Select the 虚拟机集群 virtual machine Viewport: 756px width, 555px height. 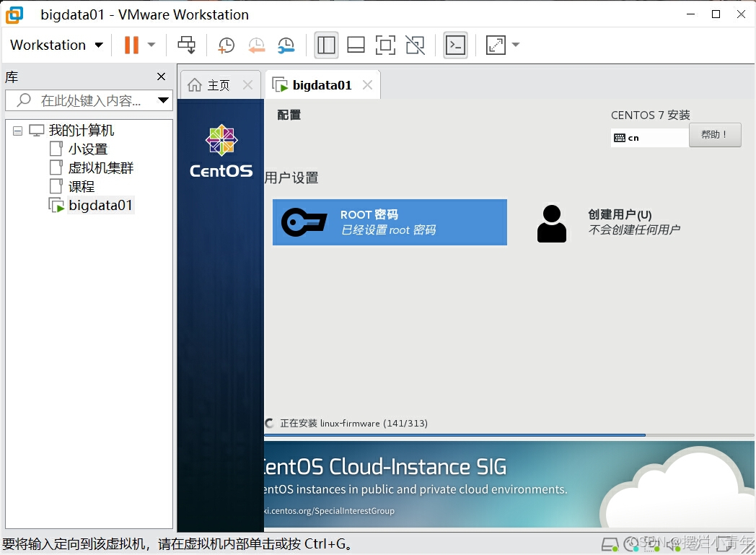[x=100, y=168]
